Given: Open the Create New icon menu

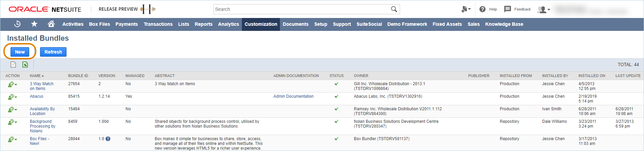Looking at the screenshot, I should [466, 10].
